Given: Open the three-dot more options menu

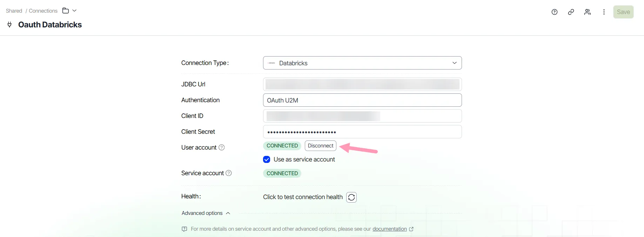Looking at the screenshot, I should (x=604, y=12).
